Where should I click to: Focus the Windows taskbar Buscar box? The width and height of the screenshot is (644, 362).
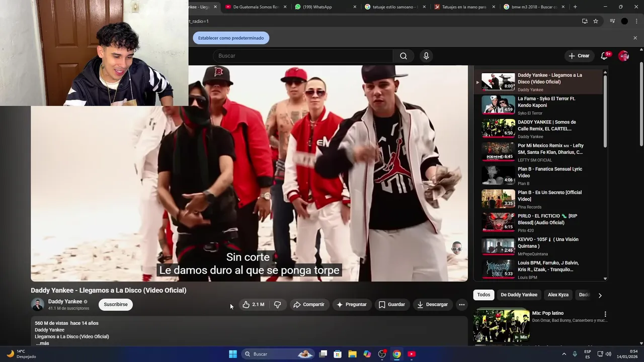[x=277, y=354]
